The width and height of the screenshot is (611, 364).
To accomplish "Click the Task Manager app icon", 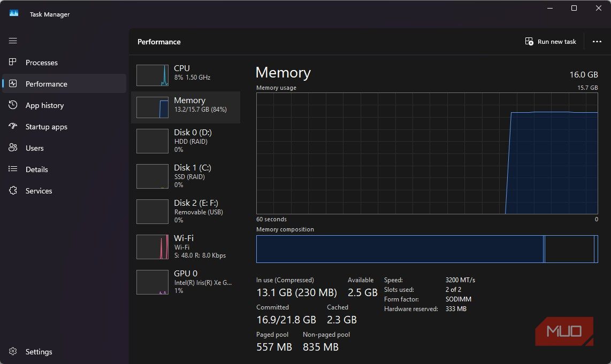I will [14, 13].
